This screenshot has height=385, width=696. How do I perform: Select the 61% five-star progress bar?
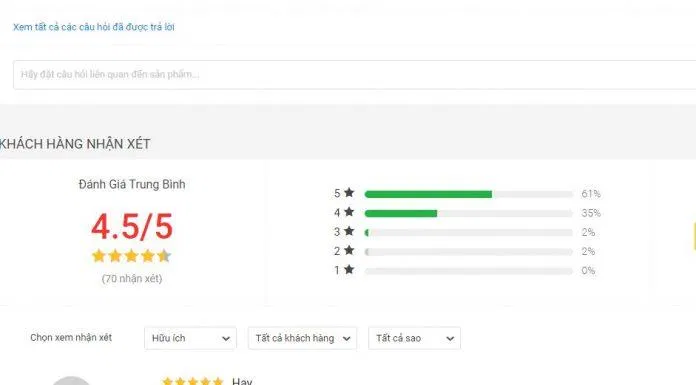(469, 194)
